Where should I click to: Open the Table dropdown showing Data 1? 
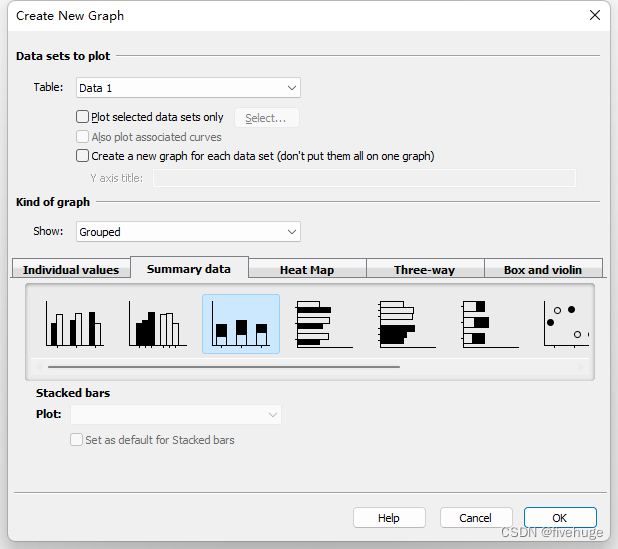pyautogui.click(x=188, y=87)
